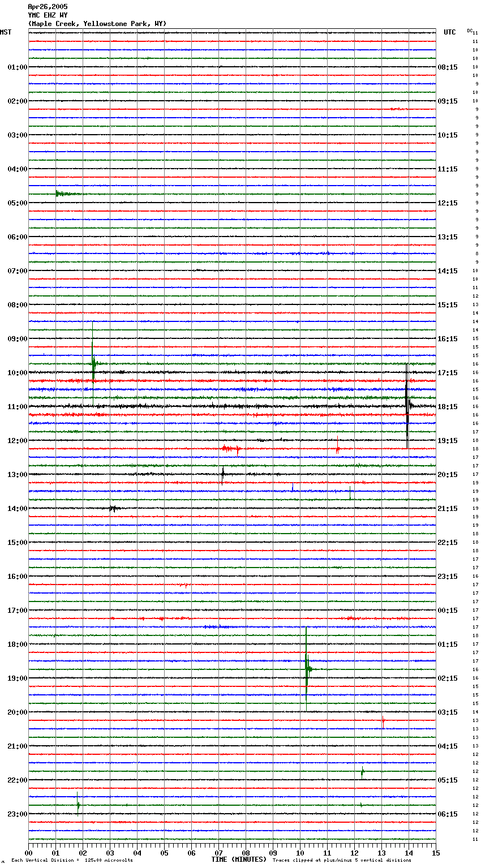Select the 07:00 MST time label
This screenshot has height=868, width=481.
pyautogui.click(x=18, y=271)
